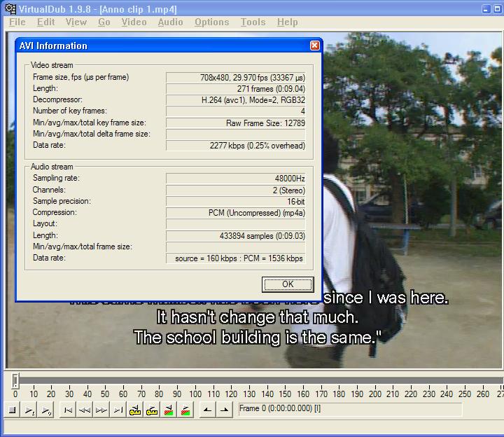
Task: Open the Video menu
Action: (x=134, y=22)
